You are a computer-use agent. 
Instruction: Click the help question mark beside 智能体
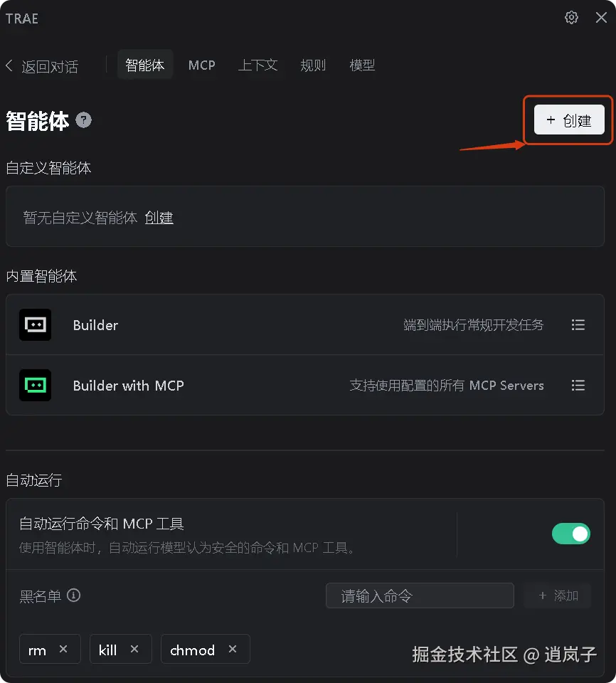point(84,120)
